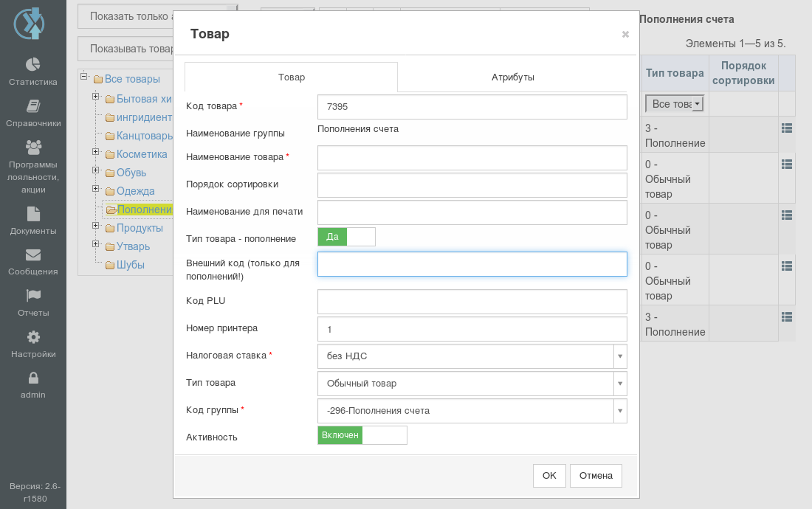This screenshot has width=812, height=509.
Task: Click the Порядок сортировки input field
Action: pos(472,185)
